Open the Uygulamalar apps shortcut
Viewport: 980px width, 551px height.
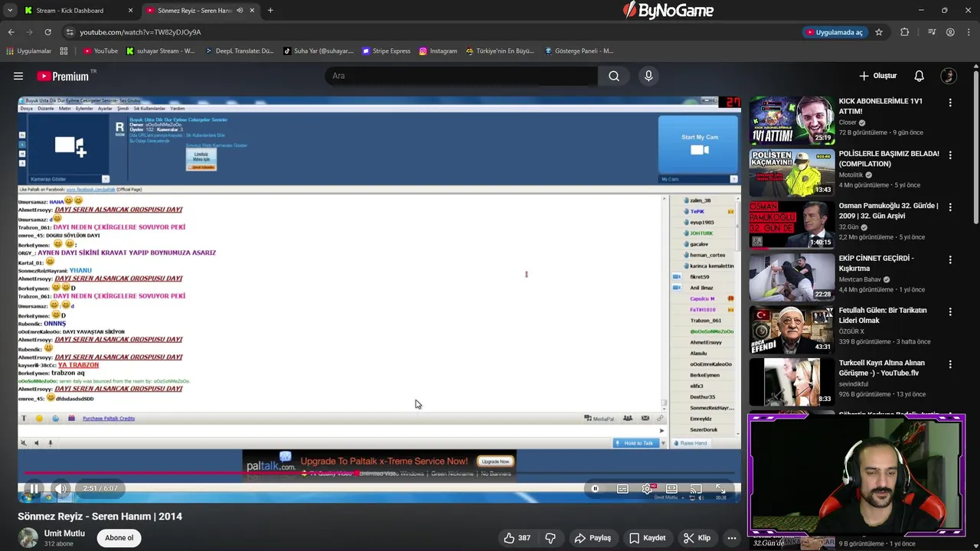click(x=29, y=51)
